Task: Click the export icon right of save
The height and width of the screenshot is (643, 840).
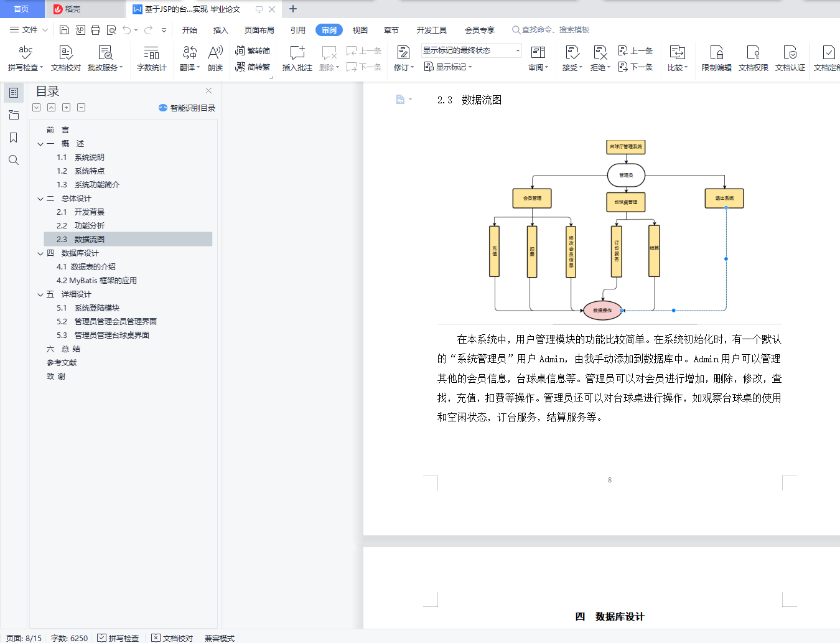Action: click(80, 30)
